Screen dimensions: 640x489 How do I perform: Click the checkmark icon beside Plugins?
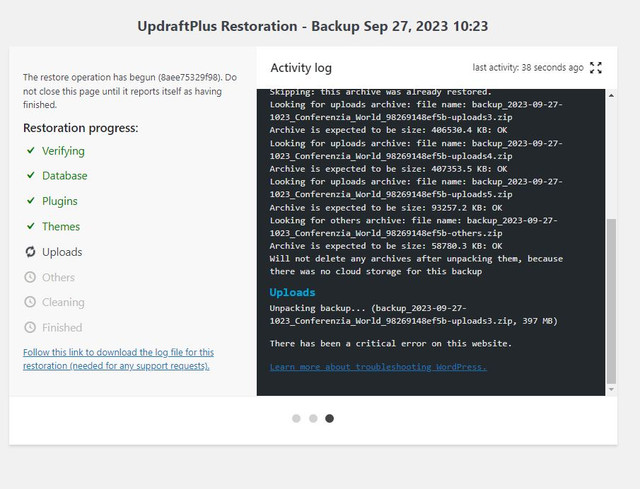tap(31, 200)
